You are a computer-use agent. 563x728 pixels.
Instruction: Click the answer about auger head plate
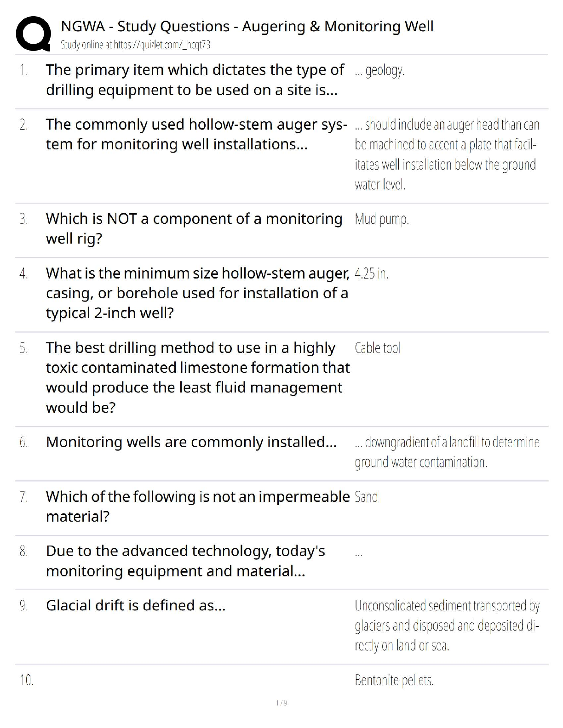pos(446,154)
